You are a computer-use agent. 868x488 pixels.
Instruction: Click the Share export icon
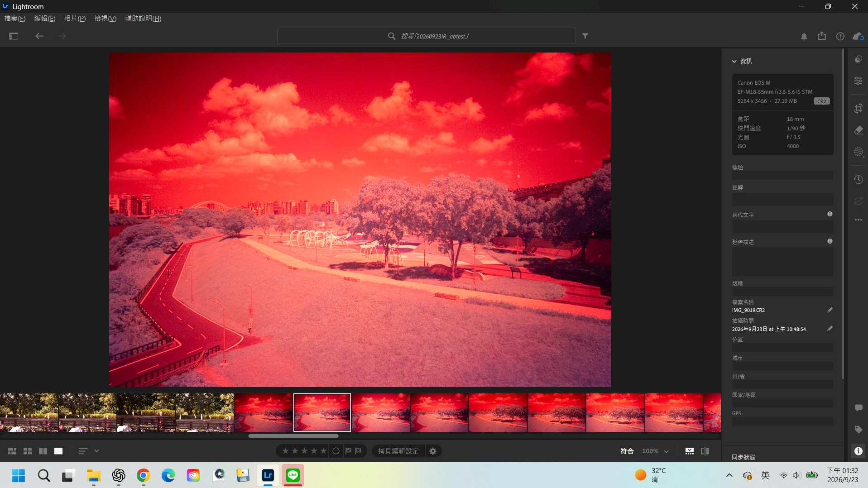click(x=822, y=36)
